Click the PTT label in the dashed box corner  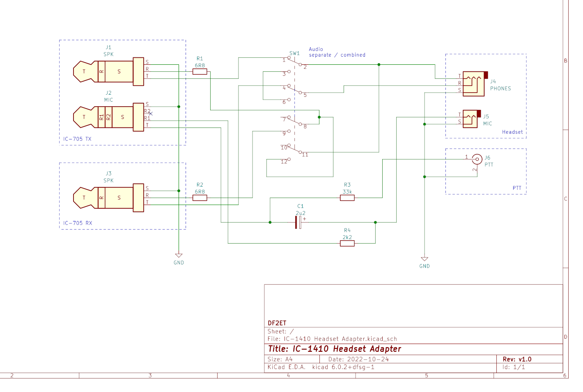click(x=517, y=188)
